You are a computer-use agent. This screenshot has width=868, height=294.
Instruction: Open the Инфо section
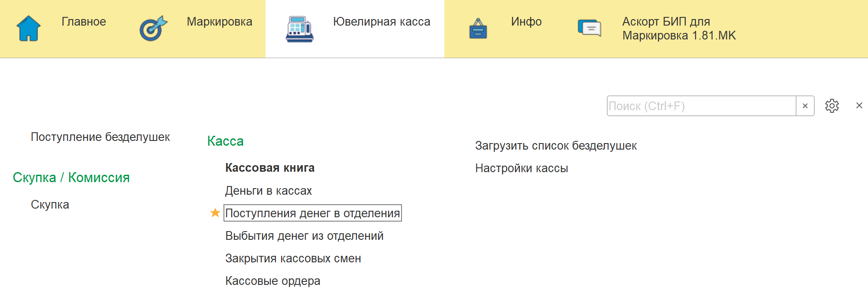click(x=526, y=22)
